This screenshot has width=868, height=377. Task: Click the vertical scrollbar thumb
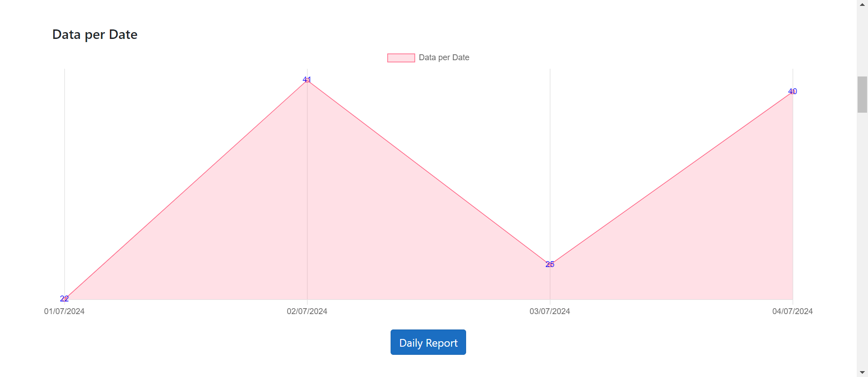click(862, 94)
